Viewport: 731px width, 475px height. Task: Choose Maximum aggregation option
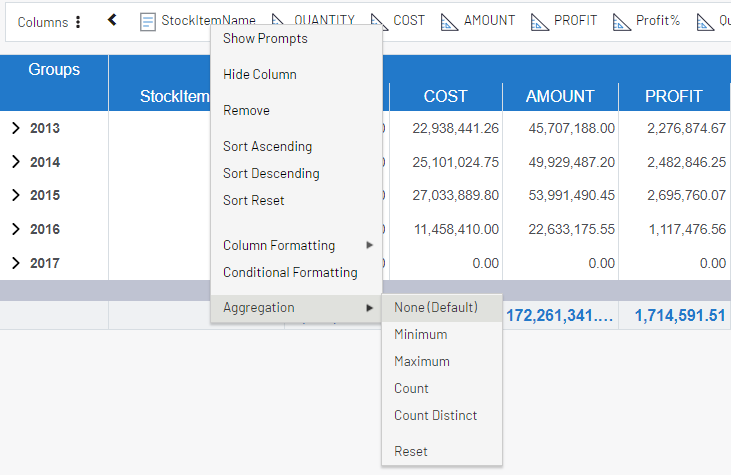point(421,362)
